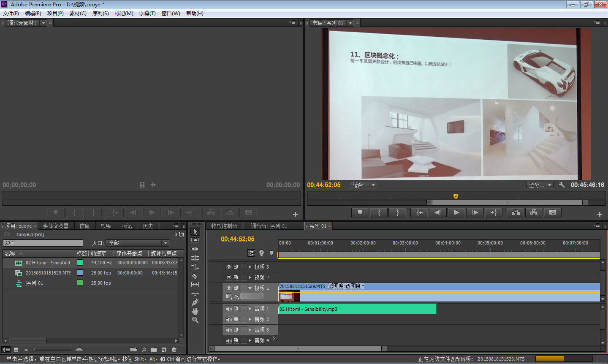Choose the Hand tool
This screenshot has width=608, height=364.
click(x=195, y=311)
